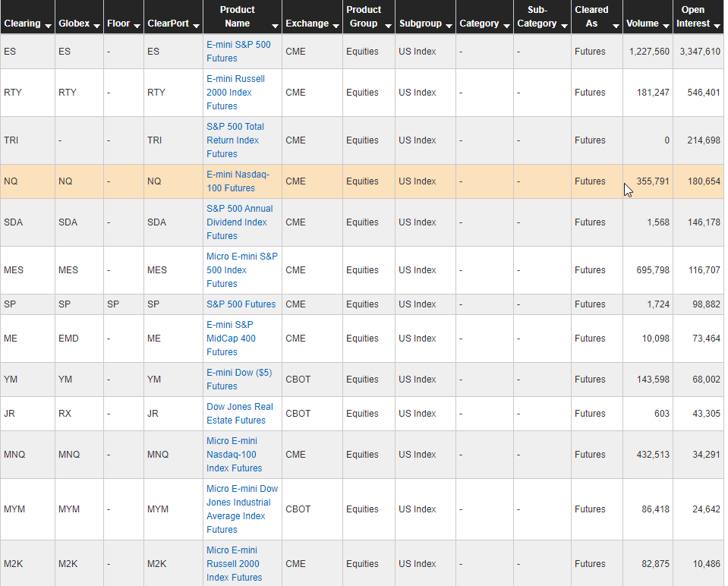Image resolution: width=728 pixels, height=586 pixels.
Task: Sort by the Category column arrow
Action: click(506, 26)
